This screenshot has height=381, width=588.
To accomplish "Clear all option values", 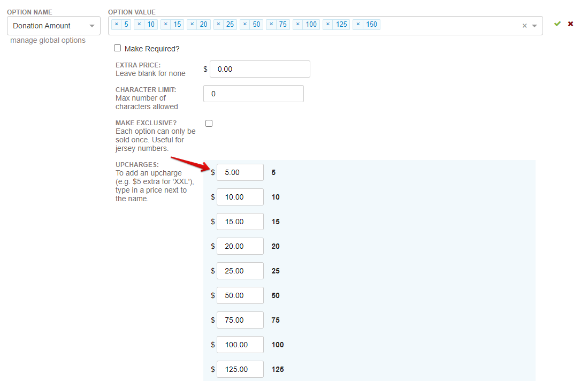I will point(525,26).
